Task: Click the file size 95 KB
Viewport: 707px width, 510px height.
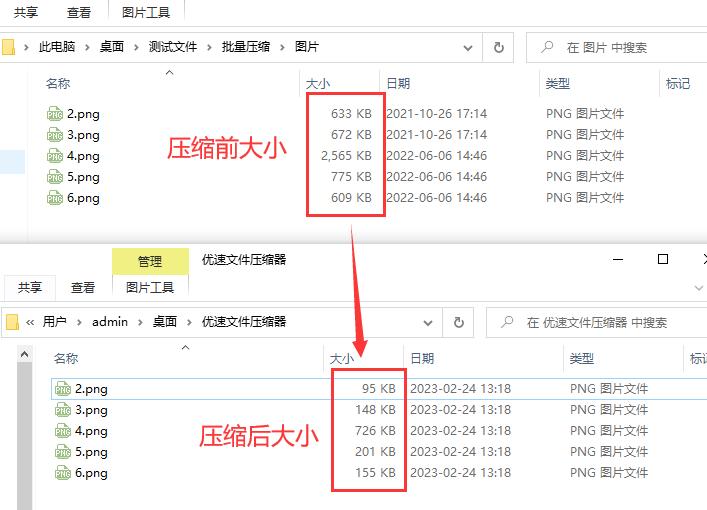Action: pos(379,389)
